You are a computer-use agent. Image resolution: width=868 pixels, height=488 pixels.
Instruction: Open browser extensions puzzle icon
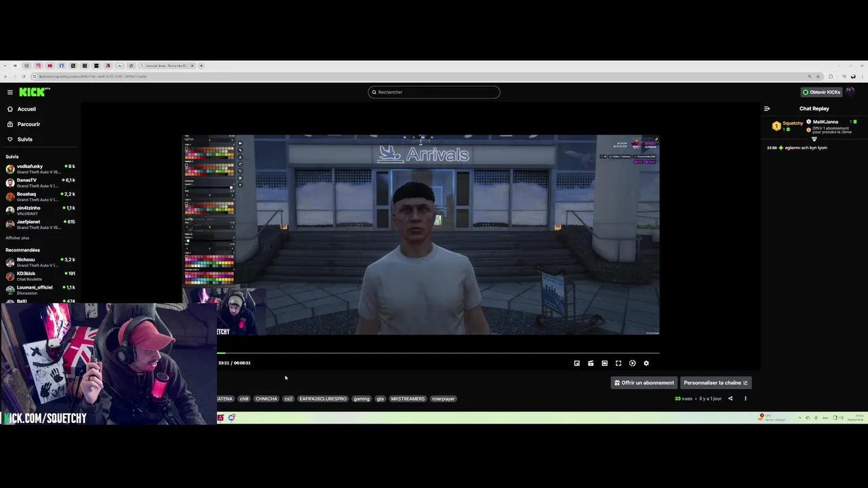tap(831, 77)
